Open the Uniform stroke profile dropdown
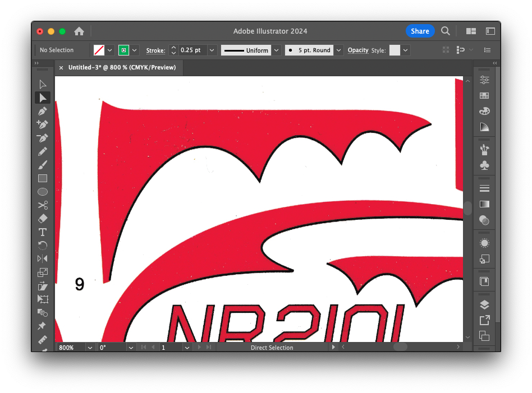This screenshot has height=393, width=532. click(276, 50)
